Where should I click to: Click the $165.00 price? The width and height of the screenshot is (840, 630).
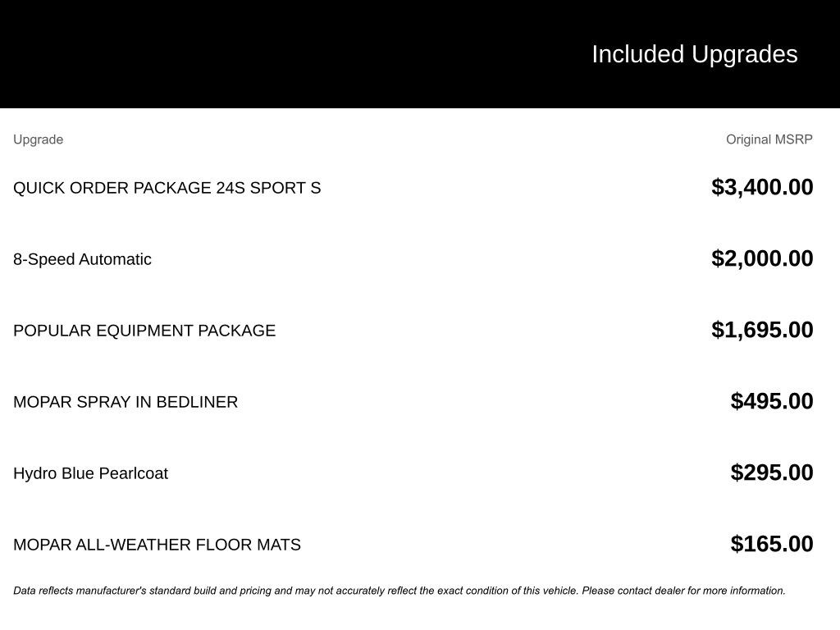click(x=772, y=544)
